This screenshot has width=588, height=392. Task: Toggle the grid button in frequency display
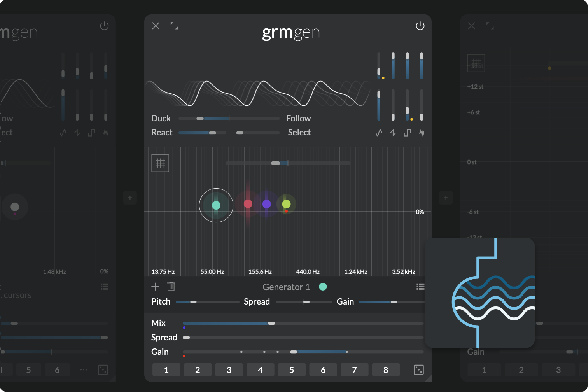tap(160, 163)
